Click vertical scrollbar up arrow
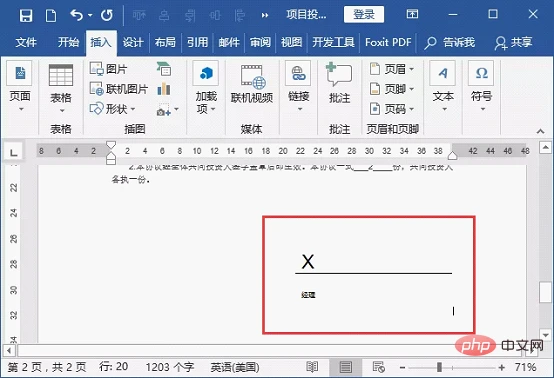Image resolution: width=554 pixels, height=378 pixels. tap(546, 147)
